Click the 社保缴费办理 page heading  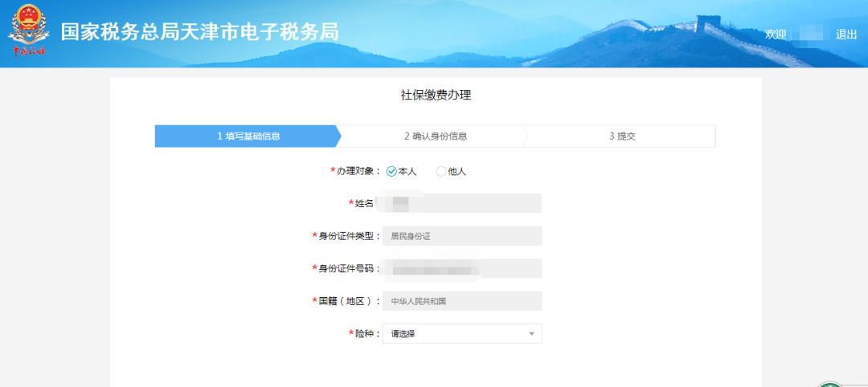pyautogui.click(x=436, y=95)
